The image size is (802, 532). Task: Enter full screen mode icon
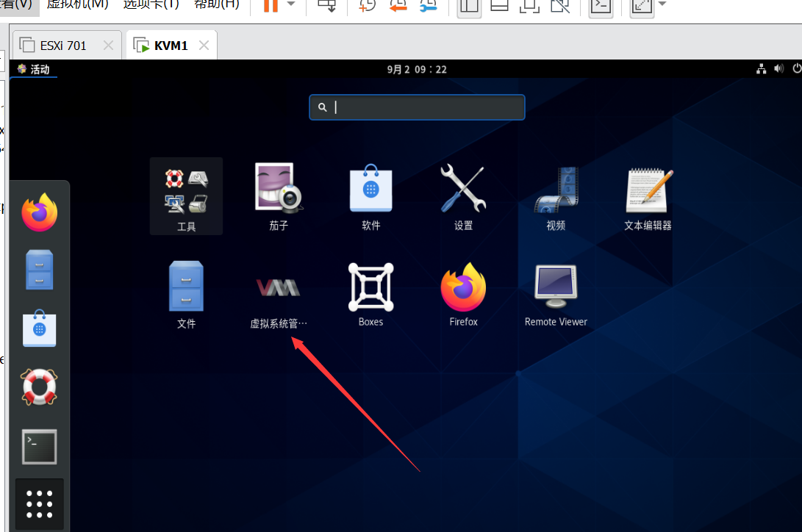tap(529, 5)
